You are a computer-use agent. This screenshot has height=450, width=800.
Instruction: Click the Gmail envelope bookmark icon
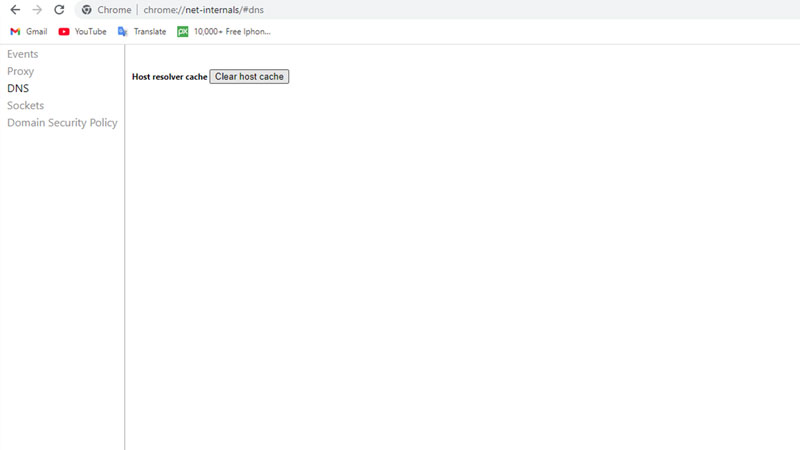point(15,32)
